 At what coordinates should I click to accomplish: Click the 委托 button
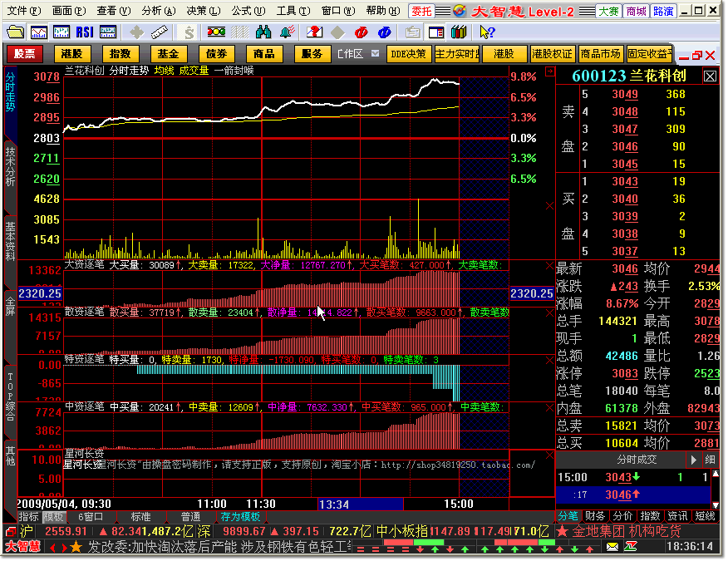click(422, 11)
